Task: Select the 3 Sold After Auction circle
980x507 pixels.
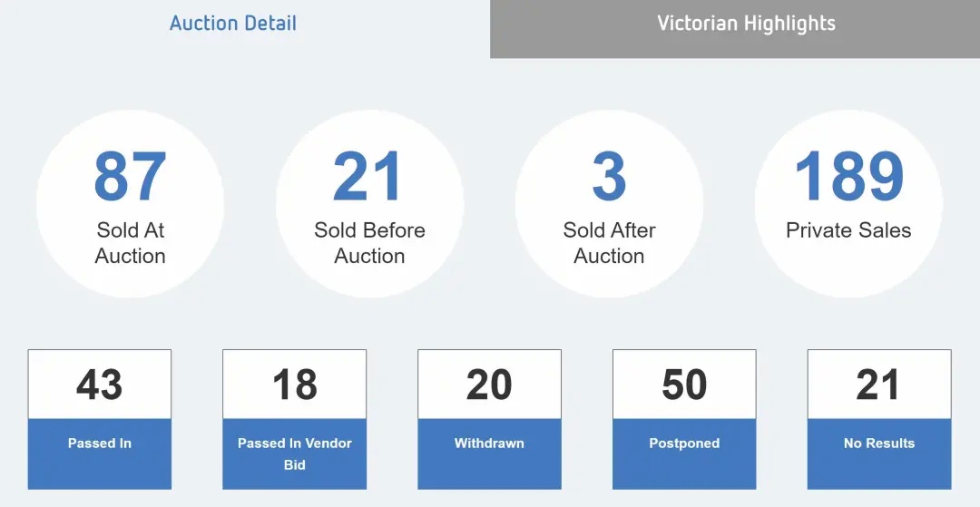Action: pyautogui.click(x=610, y=203)
